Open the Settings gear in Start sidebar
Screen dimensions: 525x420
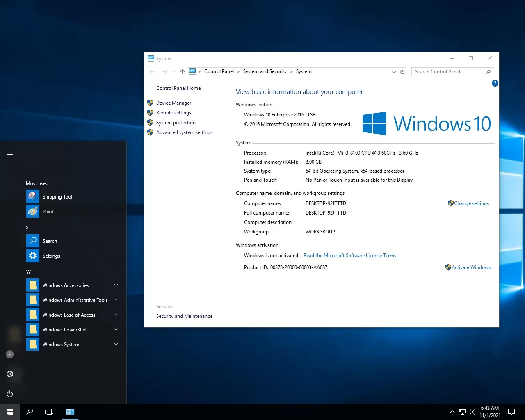click(10, 374)
